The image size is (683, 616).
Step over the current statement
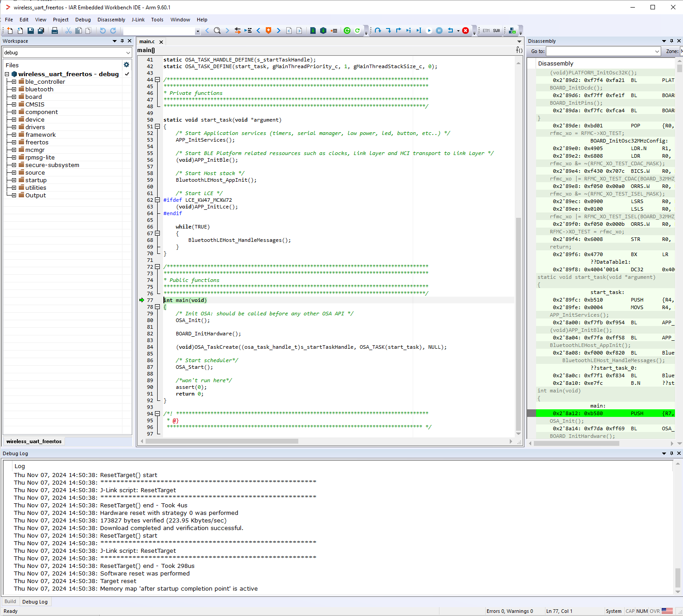pyautogui.click(x=378, y=30)
